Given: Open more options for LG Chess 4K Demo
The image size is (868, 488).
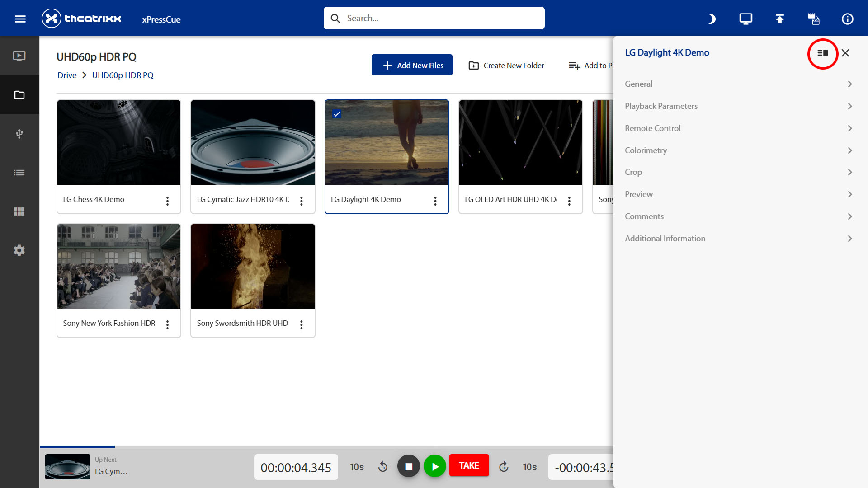Looking at the screenshot, I should (x=167, y=201).
